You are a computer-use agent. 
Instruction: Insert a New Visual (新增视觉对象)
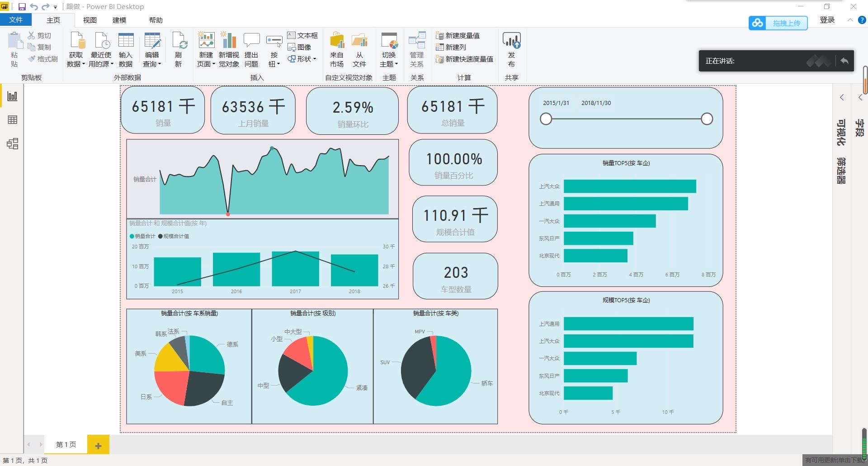click(x=229, y=50)
